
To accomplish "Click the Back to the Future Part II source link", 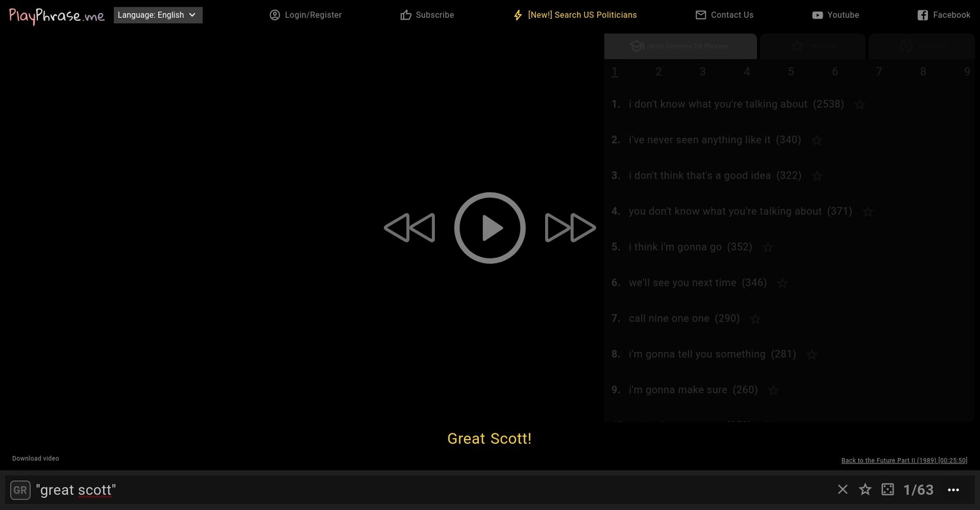I will 904,460.
